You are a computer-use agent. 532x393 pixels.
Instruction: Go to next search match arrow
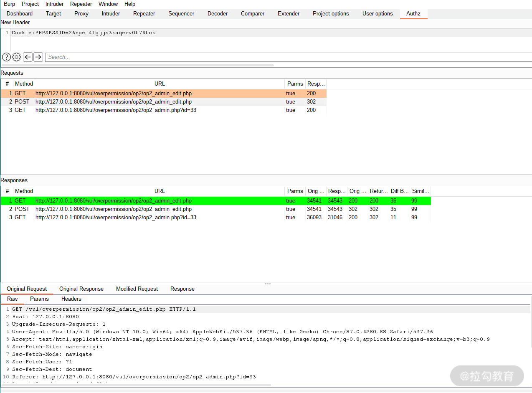click(x=38, y=57)
